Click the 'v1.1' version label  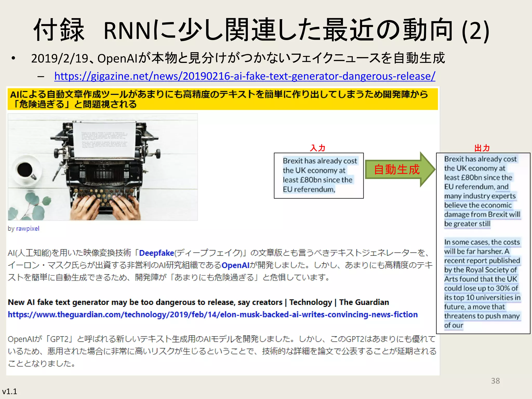(10, 391)
